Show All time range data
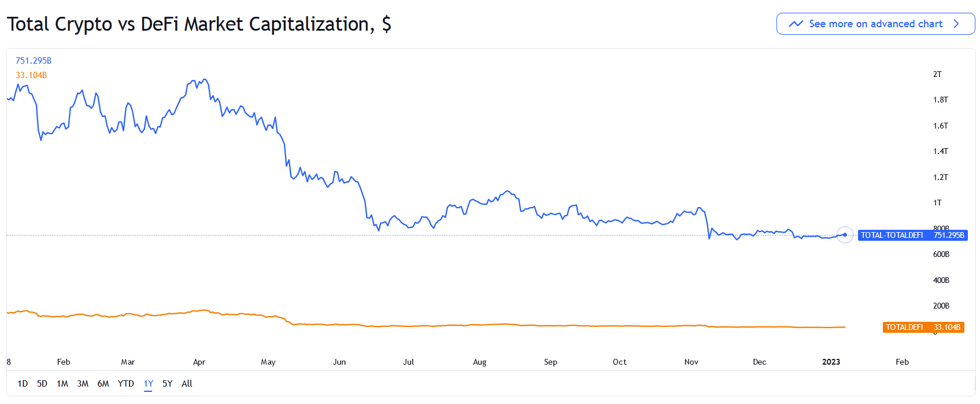The image size is (980, 404). point(187,384)
